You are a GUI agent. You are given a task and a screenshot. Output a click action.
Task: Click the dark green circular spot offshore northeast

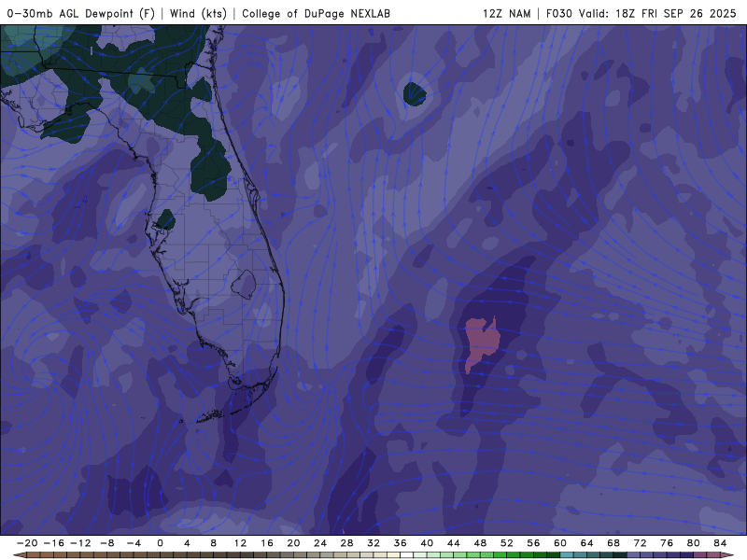(x=414, y=94)
